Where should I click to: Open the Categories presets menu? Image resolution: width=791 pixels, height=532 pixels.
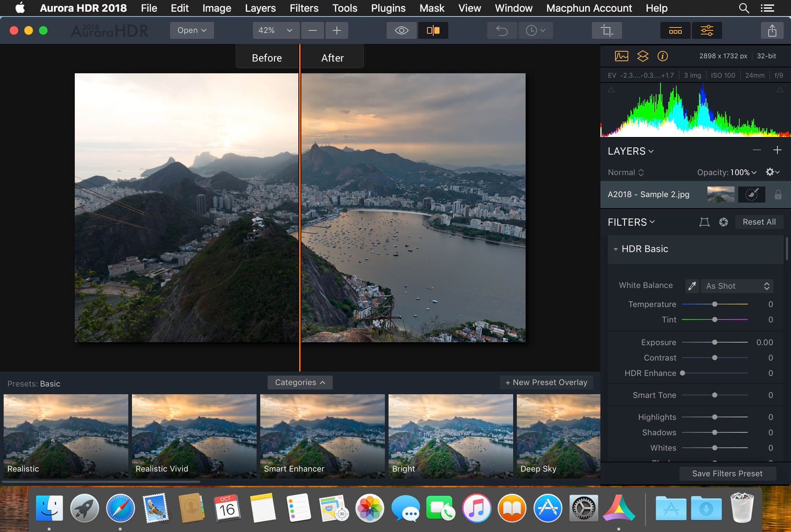pyautogui.click(x=300, y=383)
